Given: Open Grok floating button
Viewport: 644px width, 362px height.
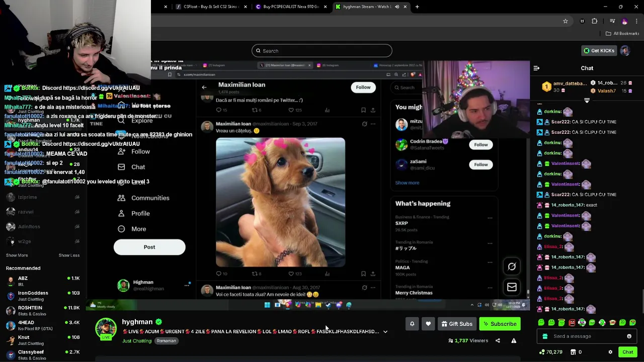Looking at the screenshot, I should (512, 267).
